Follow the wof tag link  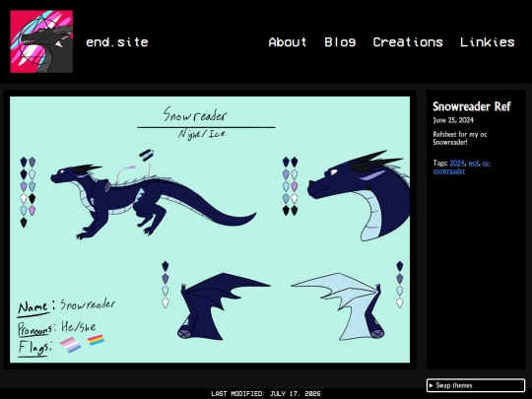[473, 164]
